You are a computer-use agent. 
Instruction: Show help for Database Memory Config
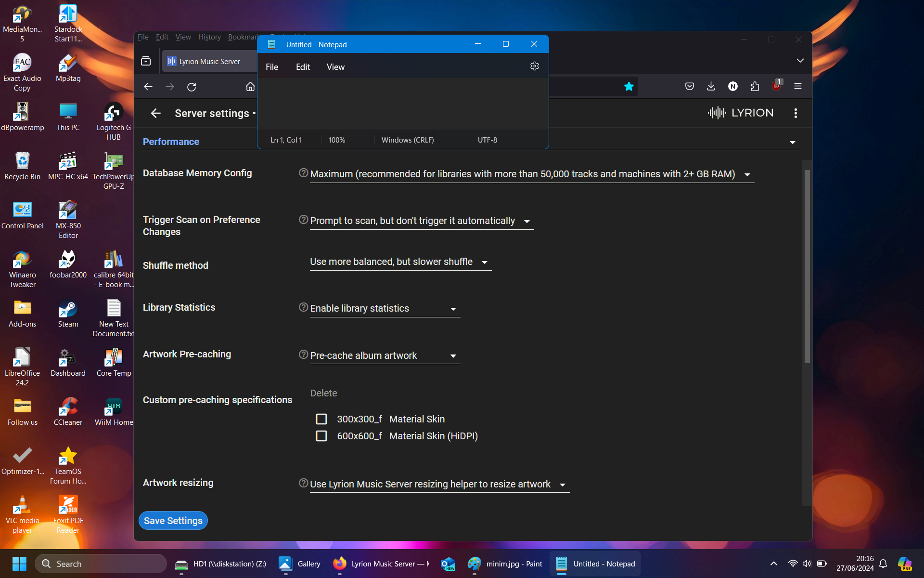click(303, 173)
